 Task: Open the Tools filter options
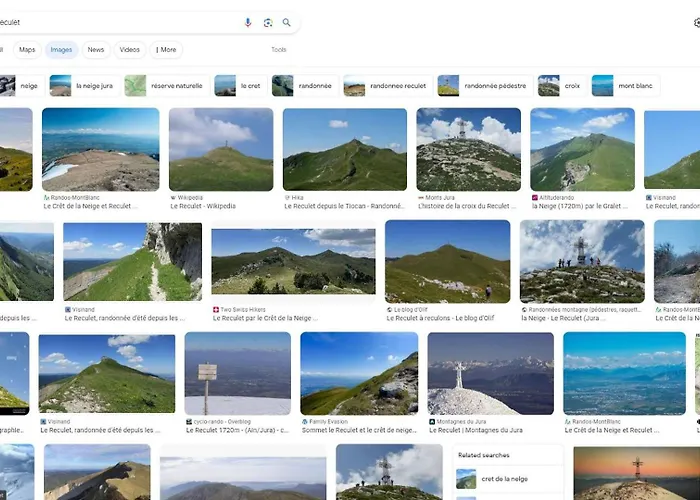tap(279, 50)
